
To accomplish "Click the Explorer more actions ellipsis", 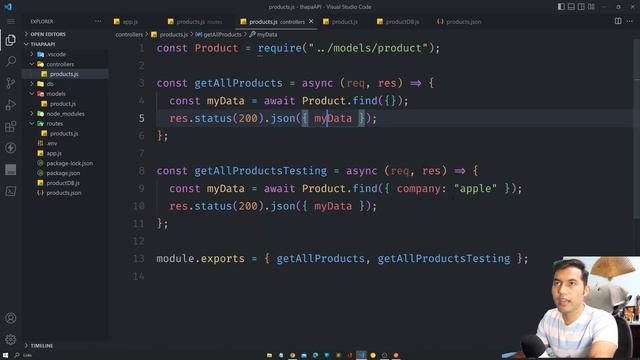I will 98,21.
